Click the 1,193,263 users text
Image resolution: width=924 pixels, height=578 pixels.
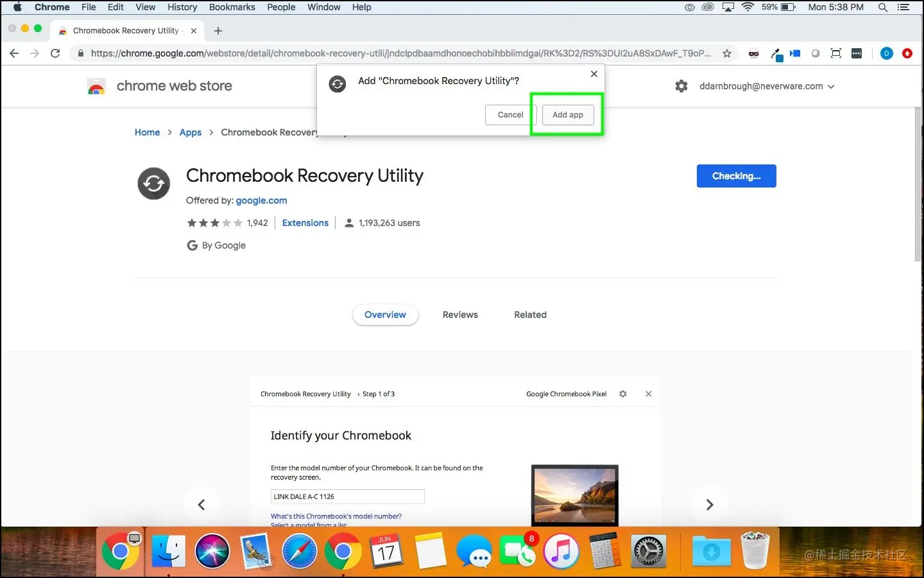point(389,223)
